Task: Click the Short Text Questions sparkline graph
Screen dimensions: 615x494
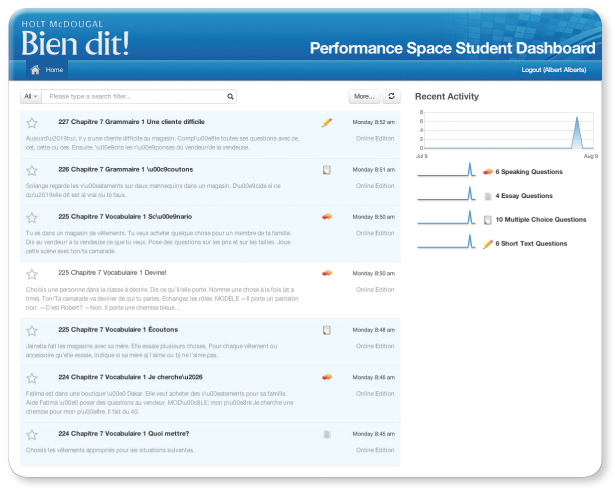Action: coord(447,241)
